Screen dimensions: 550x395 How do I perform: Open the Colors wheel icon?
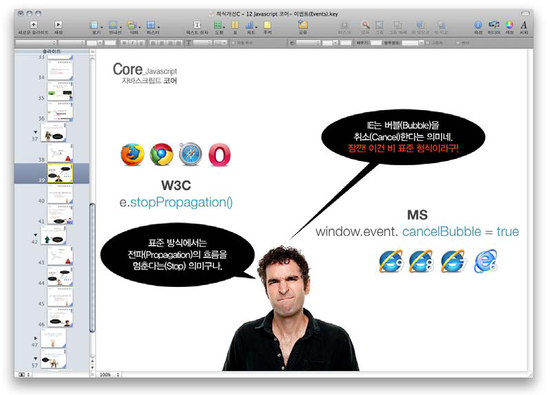(509, 25)
